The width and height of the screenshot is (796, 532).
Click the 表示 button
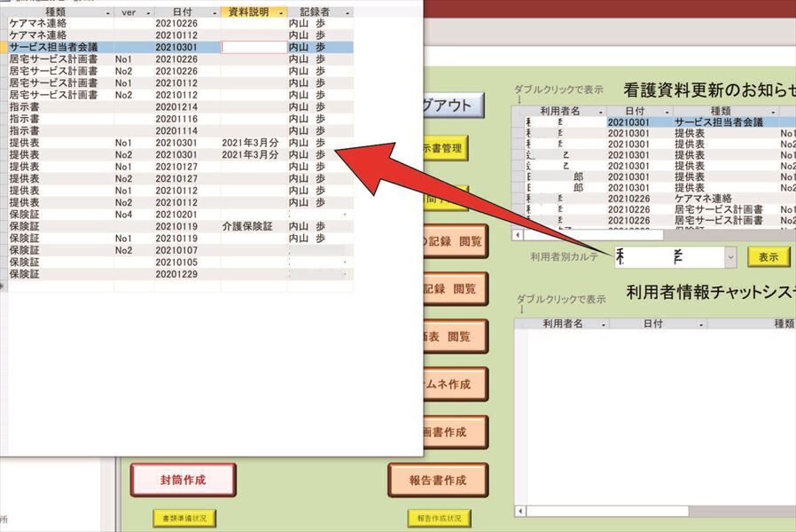tap(769, 257)
